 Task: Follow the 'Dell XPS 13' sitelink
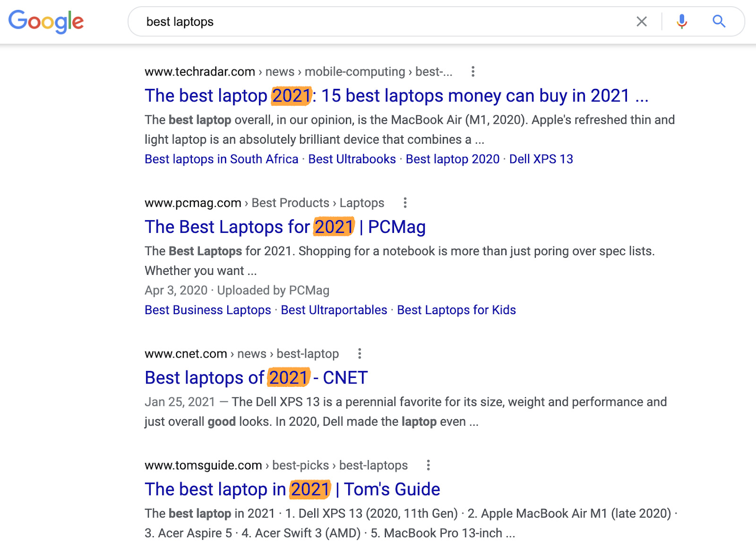pyautogui.click(x=541, y=159)
